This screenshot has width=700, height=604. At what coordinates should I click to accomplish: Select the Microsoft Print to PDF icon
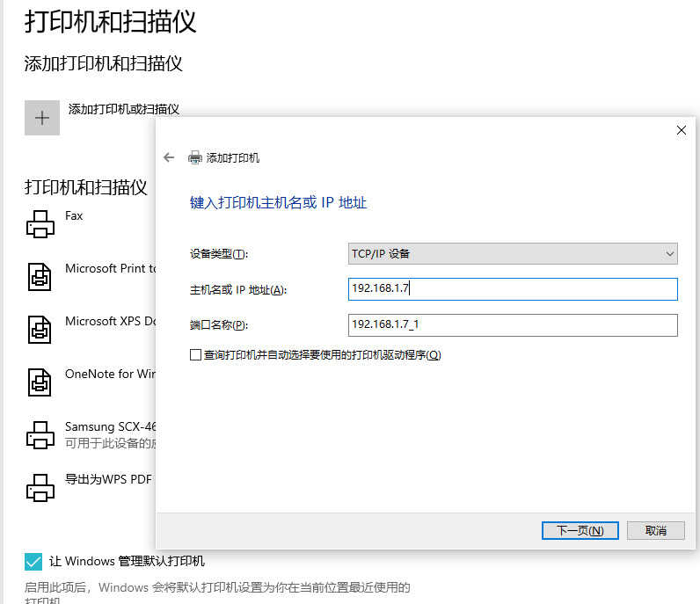click(x=40, y=277)
